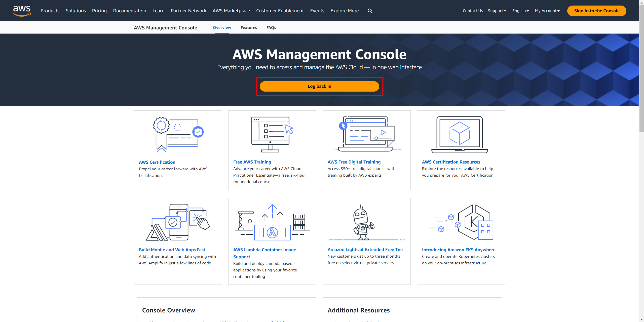Open the Customer Enablement menu

280,11
